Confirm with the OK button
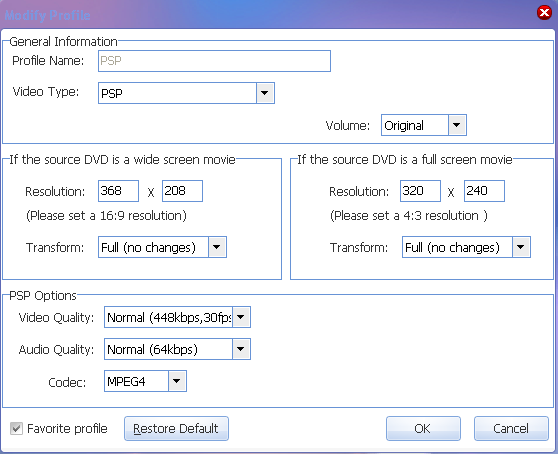558x454 pixels. [x=423, y=428]
